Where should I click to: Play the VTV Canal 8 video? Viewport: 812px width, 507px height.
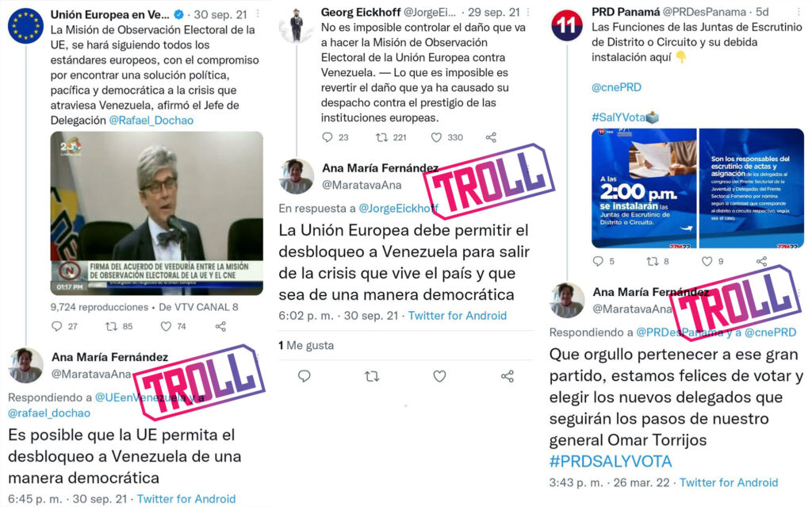156,213
